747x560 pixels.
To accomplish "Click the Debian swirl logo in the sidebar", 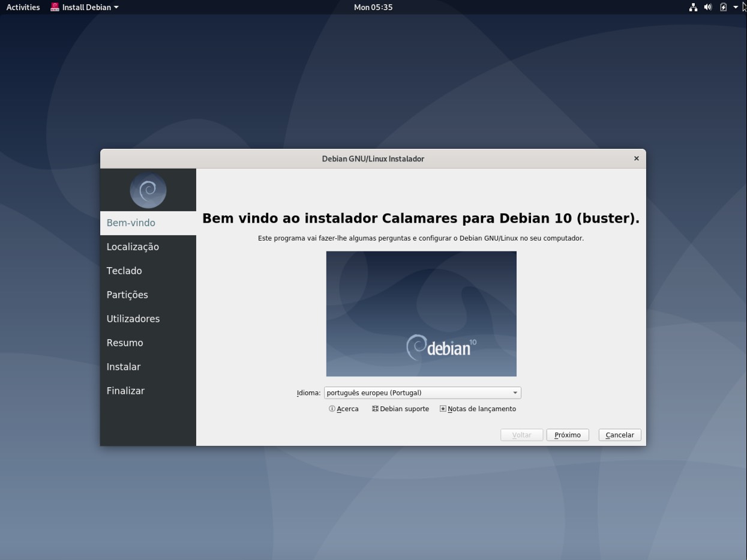I will [148, 190].
